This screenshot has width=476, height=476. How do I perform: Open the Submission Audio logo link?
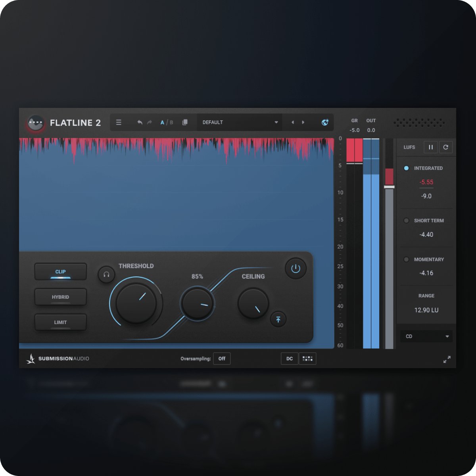(58, 359)
